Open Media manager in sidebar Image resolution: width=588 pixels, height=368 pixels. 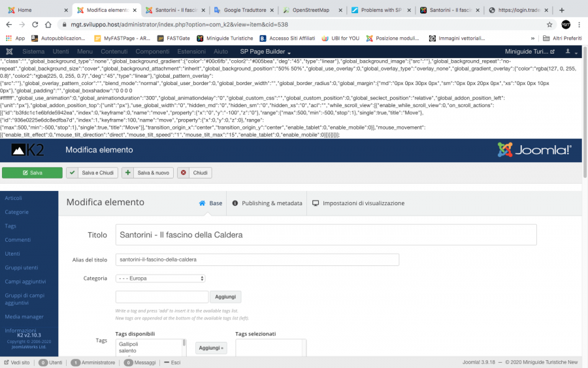pyautogui.click(x=24, y=316)
